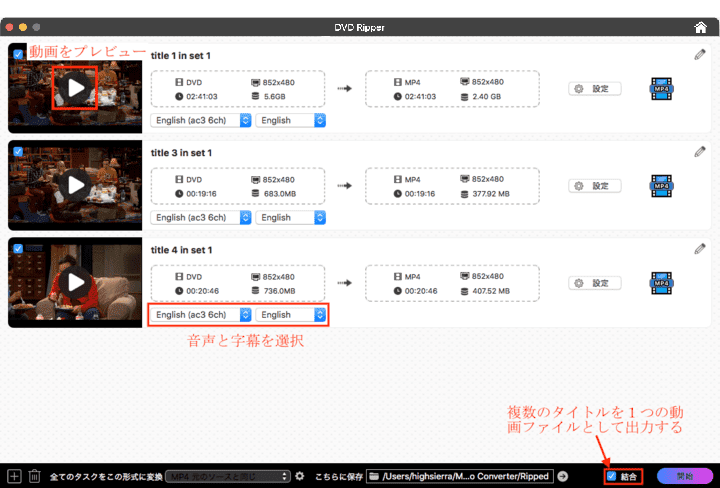Edit title 1 in set 1 with pencil
Image resolution: width=720 pixels, height=488 pixels.
[x=699, y=55]
